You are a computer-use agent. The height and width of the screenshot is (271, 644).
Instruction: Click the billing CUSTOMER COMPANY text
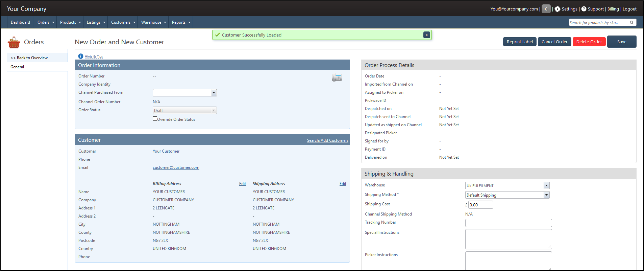173,200
